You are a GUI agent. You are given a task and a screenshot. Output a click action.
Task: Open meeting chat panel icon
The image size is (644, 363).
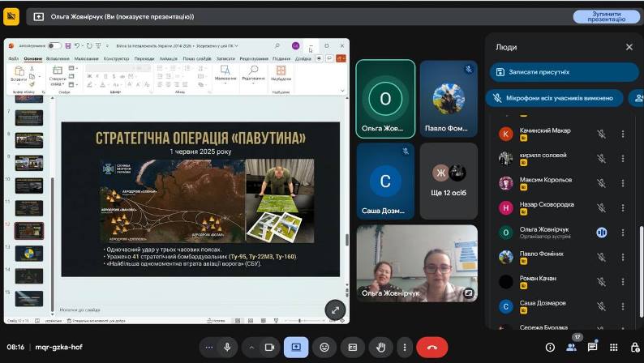pyautogui.click(x=592, y=348)
